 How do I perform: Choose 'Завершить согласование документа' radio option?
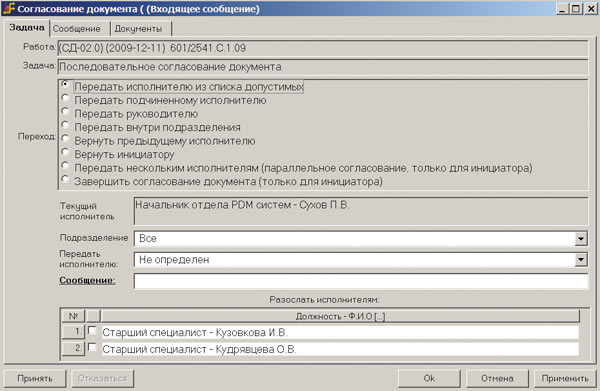click(65, 179)
